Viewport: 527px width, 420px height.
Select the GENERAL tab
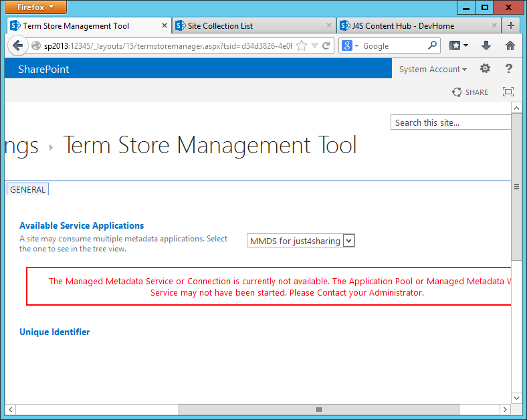[27, 189]
